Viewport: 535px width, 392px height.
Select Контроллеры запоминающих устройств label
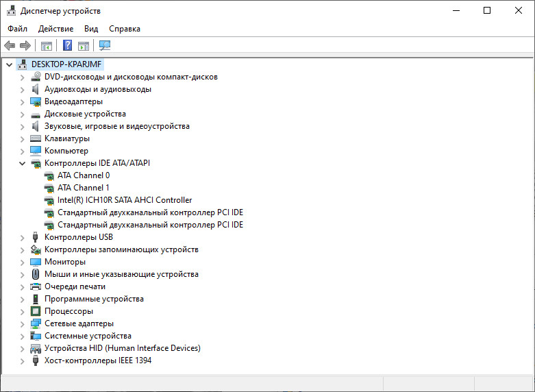coord(121,249)
